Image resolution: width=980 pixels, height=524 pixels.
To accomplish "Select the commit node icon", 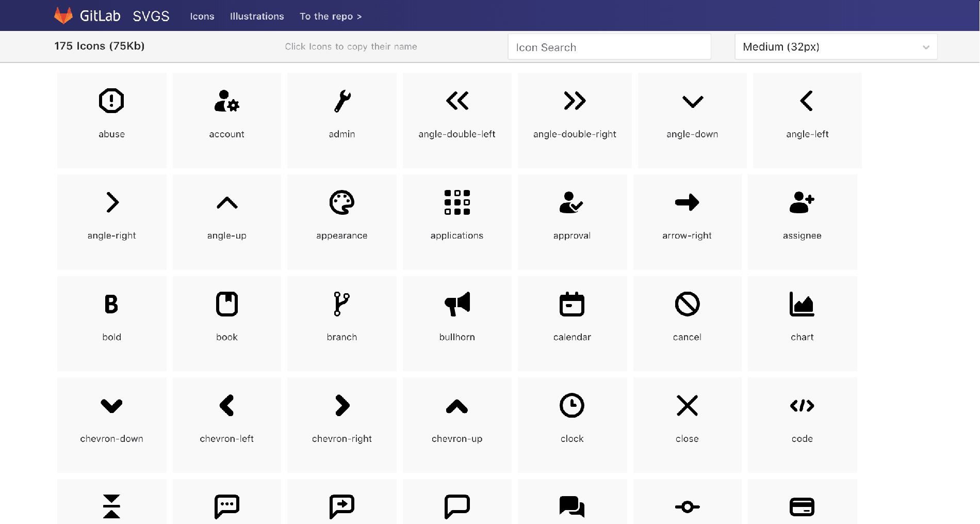I will [x=687, y=506].
